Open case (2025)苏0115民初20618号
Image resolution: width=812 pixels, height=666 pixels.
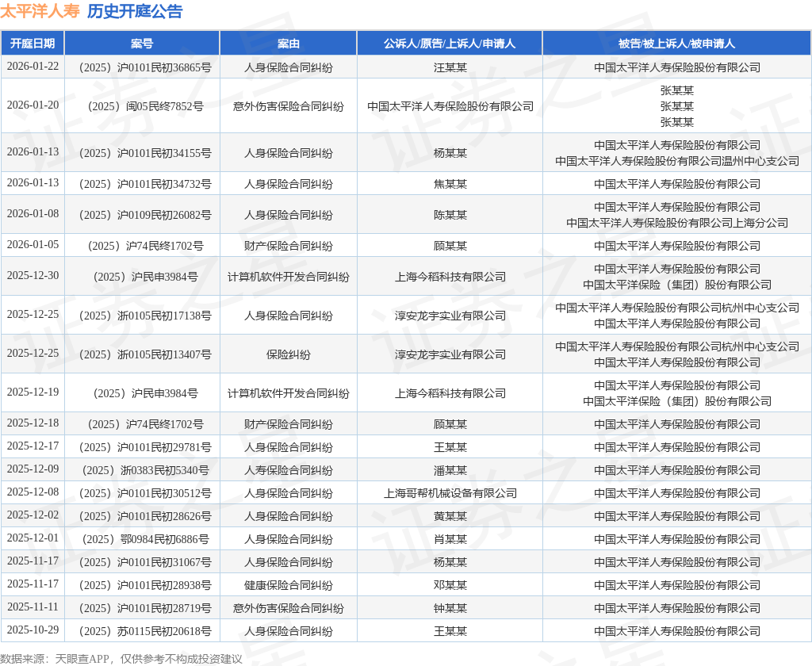click(145, 631)
